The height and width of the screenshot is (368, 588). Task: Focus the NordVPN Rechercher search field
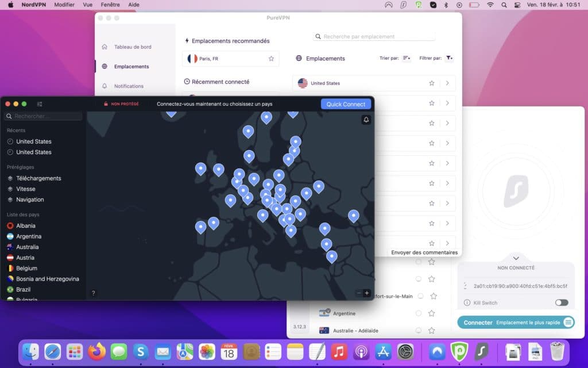[43, 116]
